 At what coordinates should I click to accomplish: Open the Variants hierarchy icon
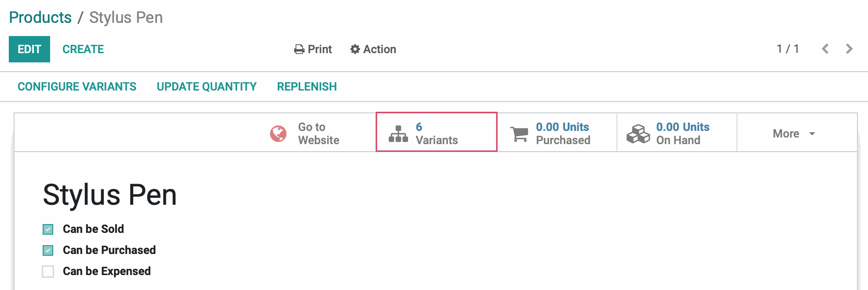coord(398,134)
